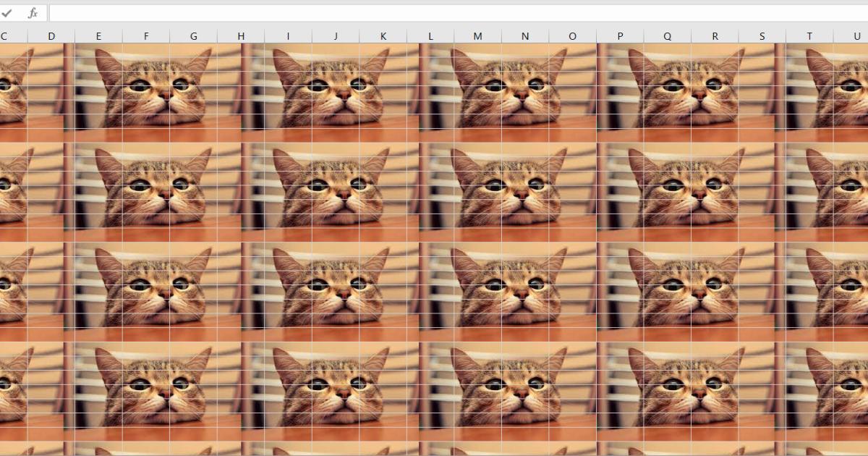Click column header J
Image resolution: width=868 pixels, height=456 pixels.
pyautogui.click(x=336, y=34)
